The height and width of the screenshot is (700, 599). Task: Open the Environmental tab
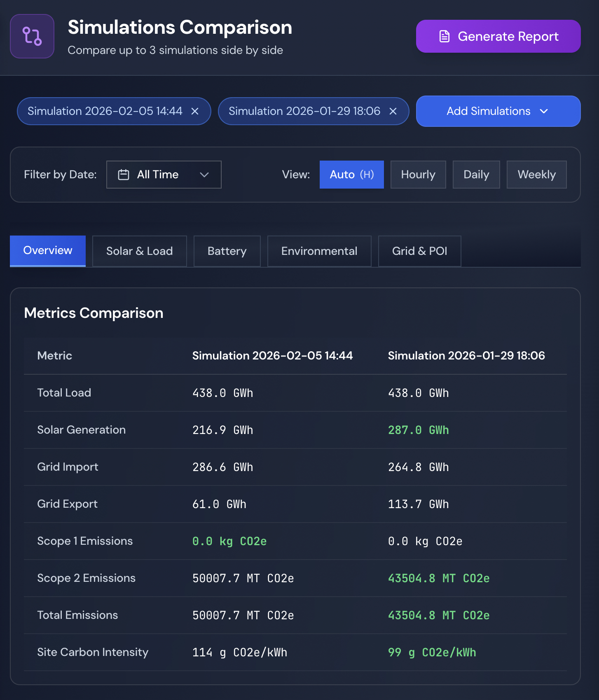[319, 251]
